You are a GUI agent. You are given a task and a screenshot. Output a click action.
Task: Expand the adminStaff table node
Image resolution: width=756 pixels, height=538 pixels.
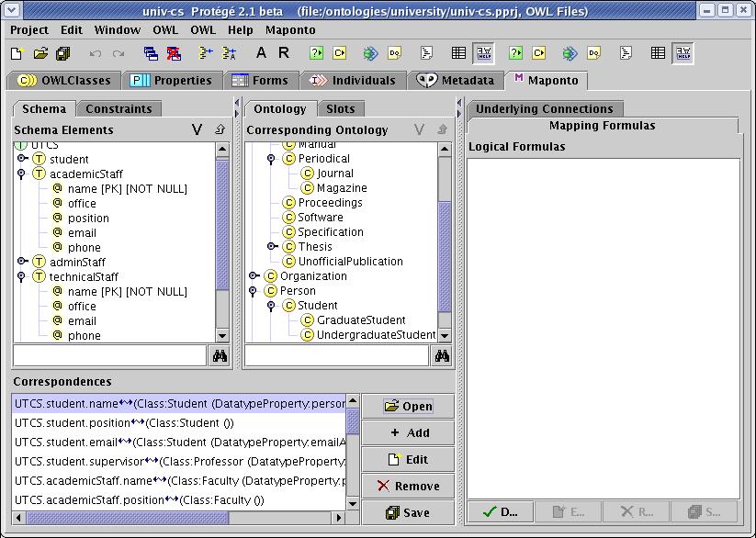(22, 262)
